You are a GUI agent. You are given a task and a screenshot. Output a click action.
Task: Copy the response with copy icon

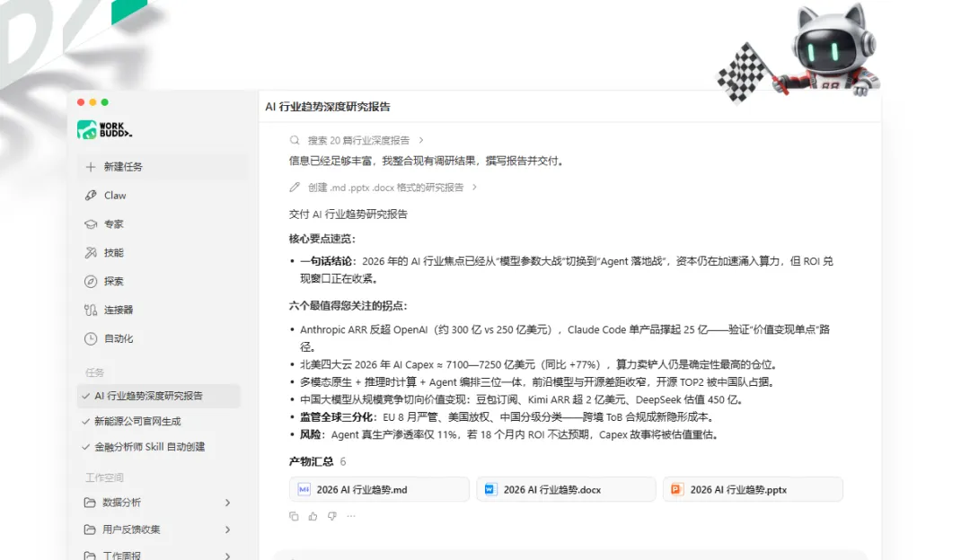tap(294, 516)
